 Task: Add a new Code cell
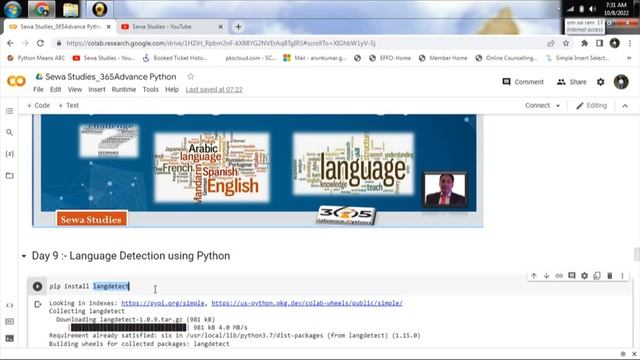(x=38, y=105)
